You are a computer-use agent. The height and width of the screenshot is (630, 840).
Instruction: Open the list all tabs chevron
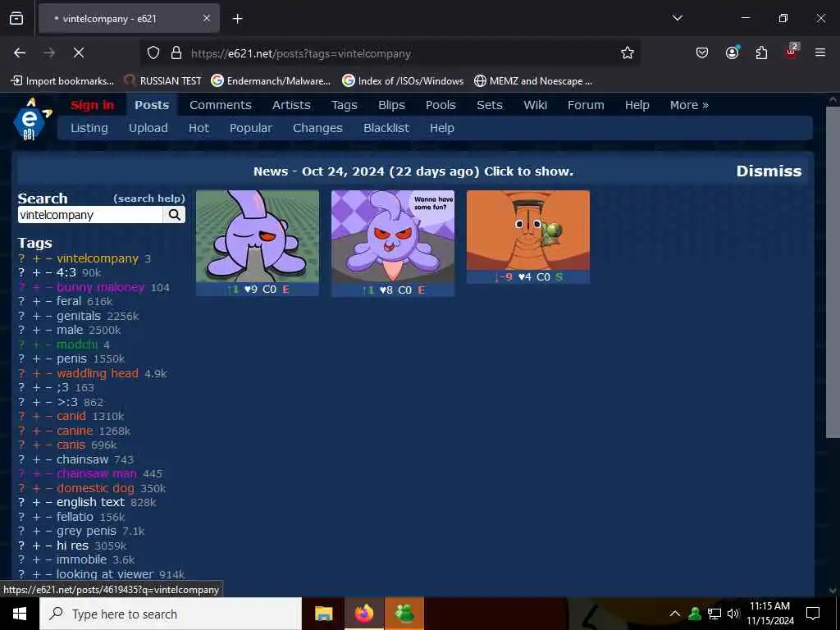(677, 18)
